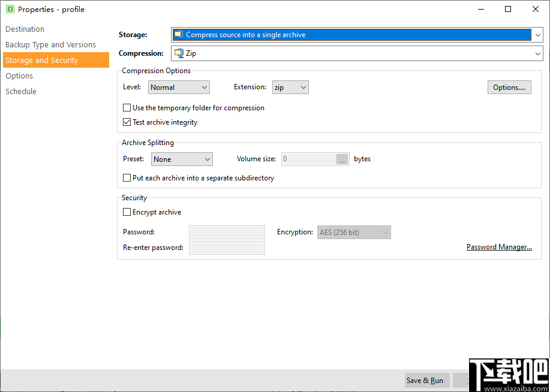Maximize the Properties window
This screenshot has height=392, width=550.
click(508, 9)
